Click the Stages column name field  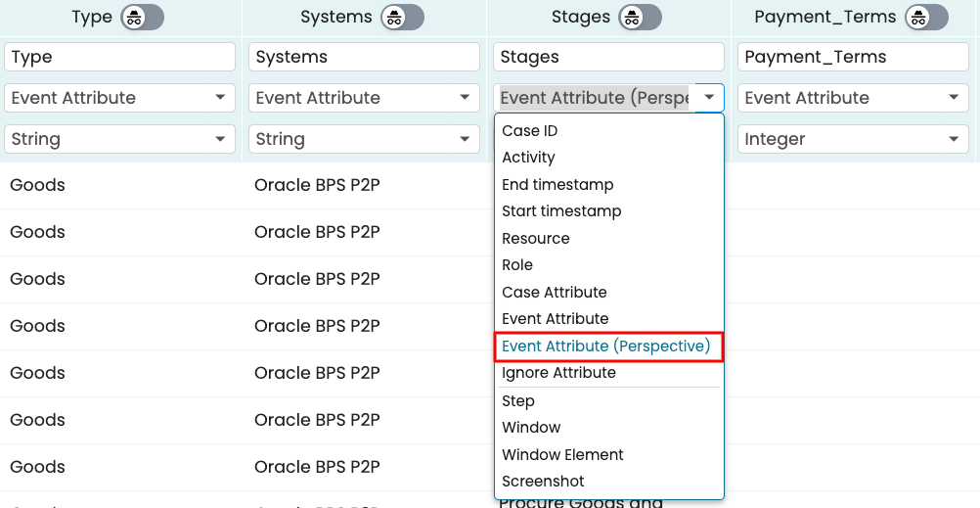pyautogui.click(x=608, y=57)
